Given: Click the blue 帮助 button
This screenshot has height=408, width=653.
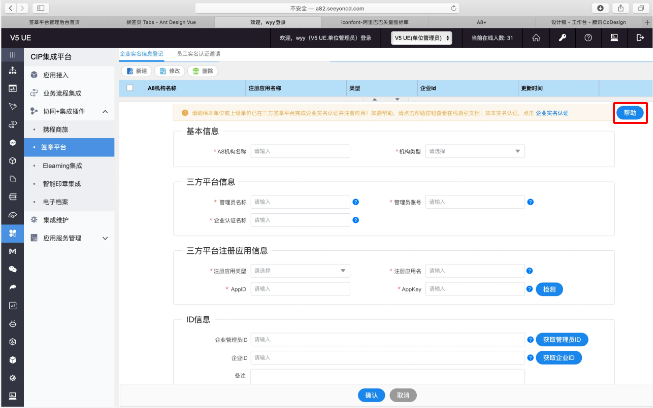Looking at the screenshot, I should click(629, 113).
